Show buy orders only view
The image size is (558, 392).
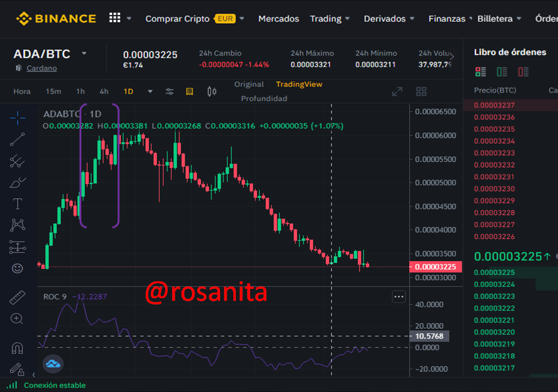coord(502,71)
